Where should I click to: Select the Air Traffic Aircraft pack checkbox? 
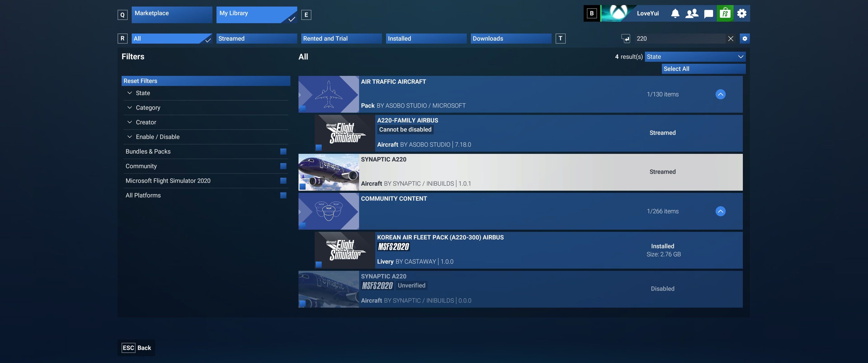tap(303, 108)
